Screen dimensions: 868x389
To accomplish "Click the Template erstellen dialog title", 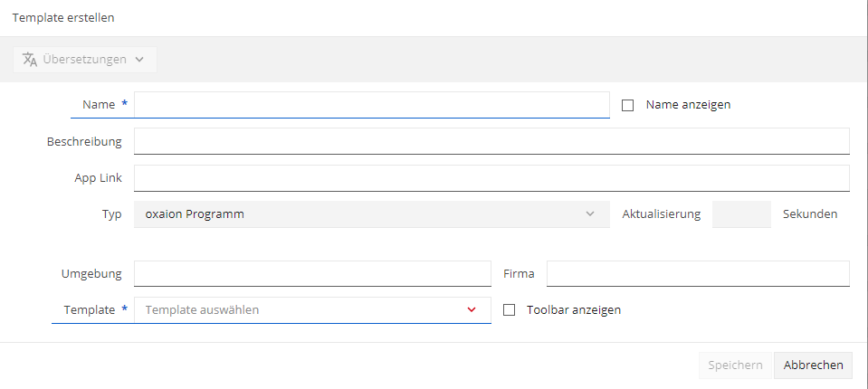I will 63,18.
